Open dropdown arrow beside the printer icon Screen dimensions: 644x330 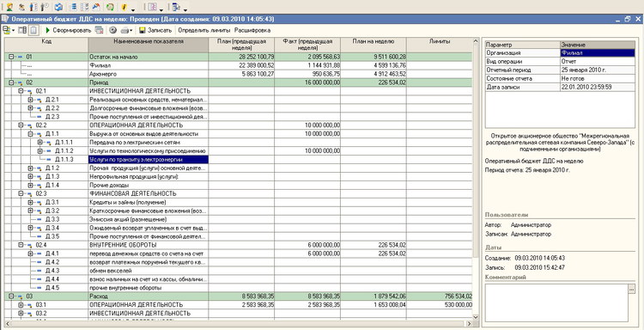coord(131,30)
